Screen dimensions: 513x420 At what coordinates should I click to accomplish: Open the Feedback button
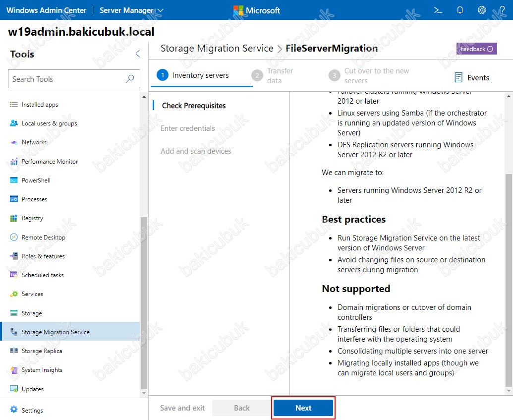(477, 49)
